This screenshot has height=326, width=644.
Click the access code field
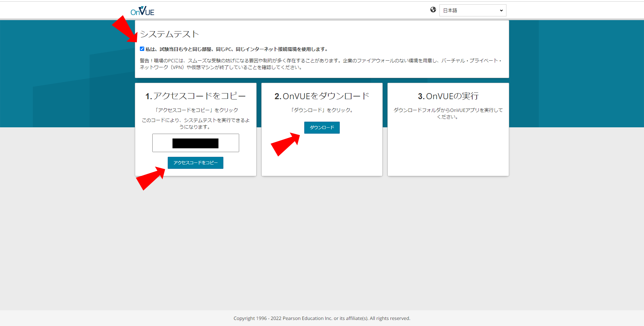click(196, 143)
